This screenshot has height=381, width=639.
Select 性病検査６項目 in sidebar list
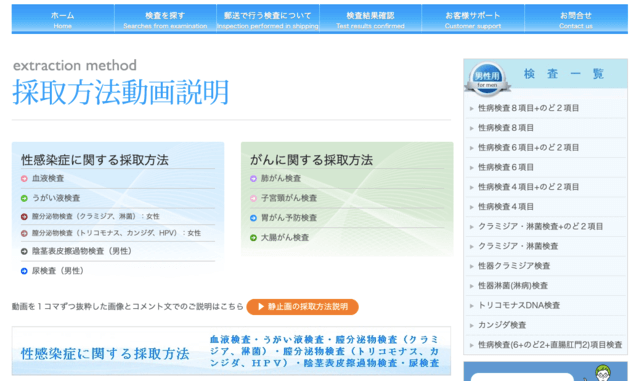tap(506, 167)
